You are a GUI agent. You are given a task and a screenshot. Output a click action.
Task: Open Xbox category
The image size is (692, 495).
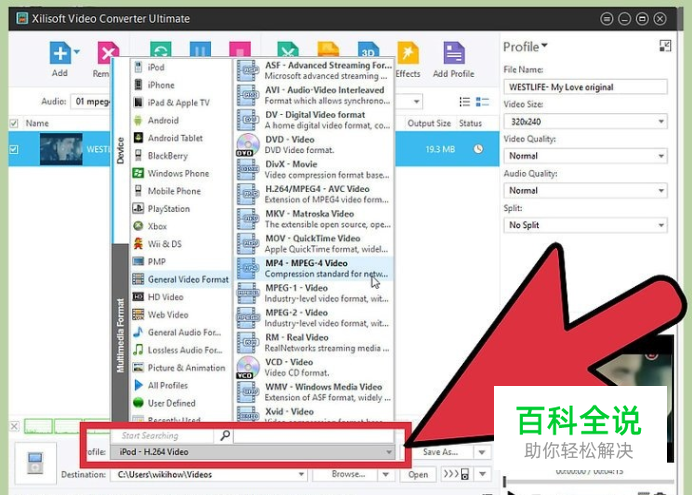click(181, 226)
